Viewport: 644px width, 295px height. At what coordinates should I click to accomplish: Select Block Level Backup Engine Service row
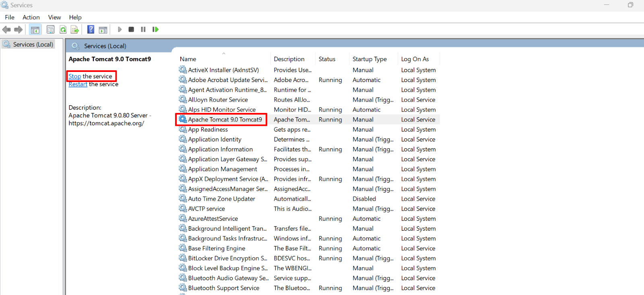point(308,268)
